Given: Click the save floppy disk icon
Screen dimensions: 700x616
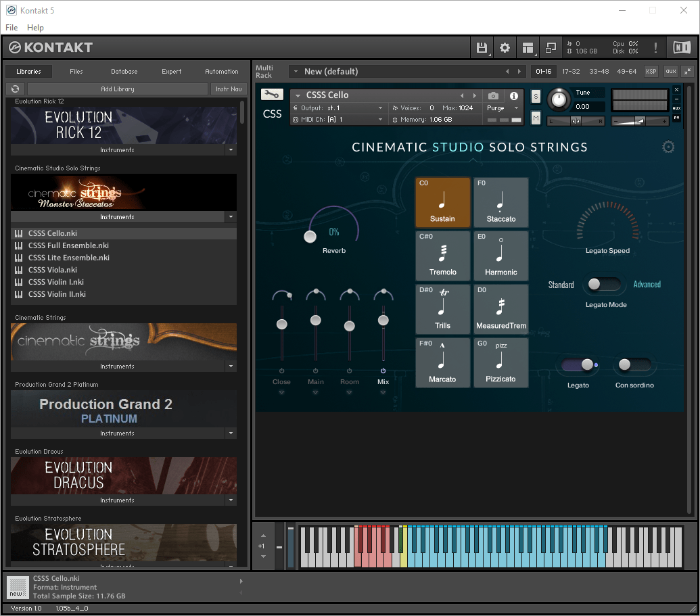Looking at the screenshot, I should pyautogui.click(x=482, y=48).
